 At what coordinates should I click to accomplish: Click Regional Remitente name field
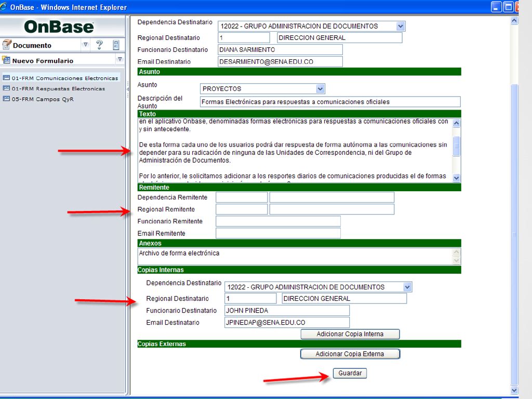332,209
